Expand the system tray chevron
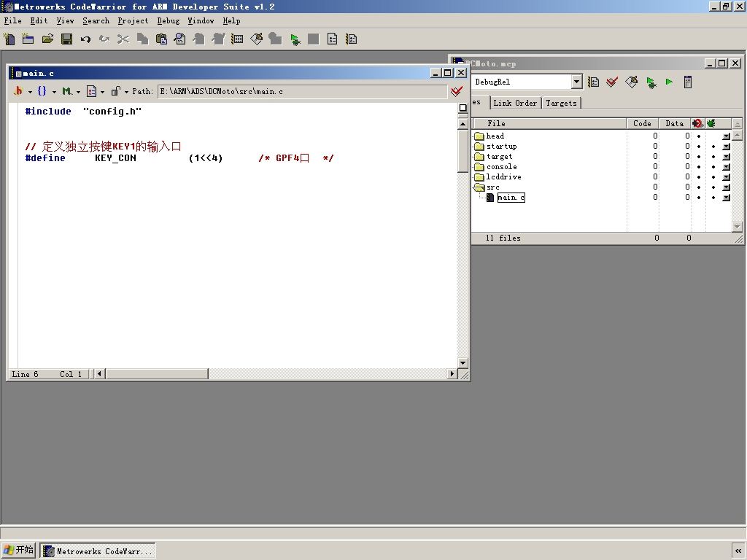The image size is (747, 560). pos(738,551)
